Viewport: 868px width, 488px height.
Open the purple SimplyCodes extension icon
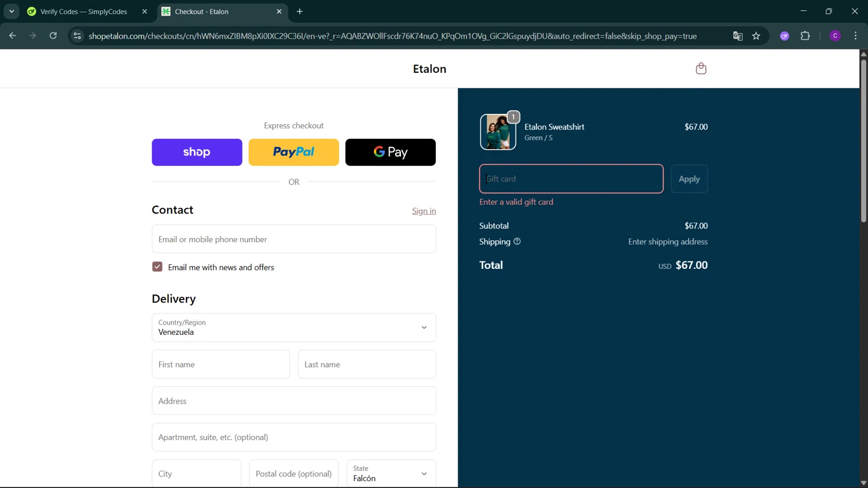(x=785, y=36)
